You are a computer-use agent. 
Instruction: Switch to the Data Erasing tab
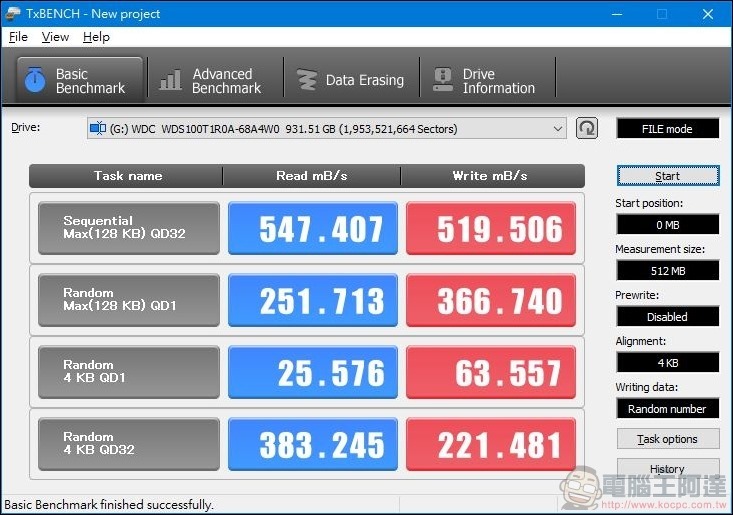click(x=351, y=80)
